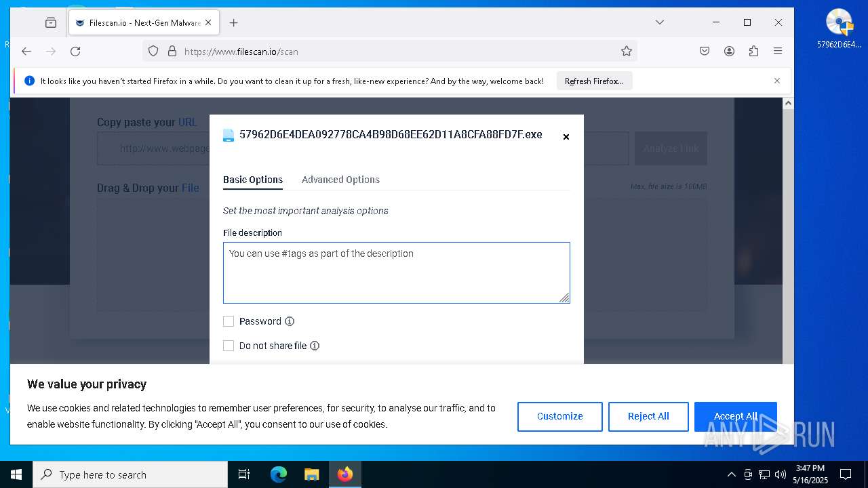868x488 pixels.
Task: Open Task View from taskbar
Action: coord(244,474)
